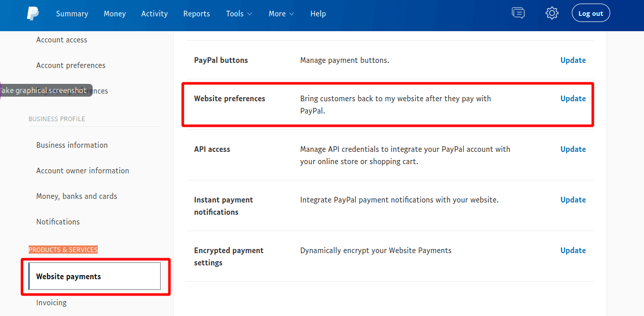Screen dimensions: 644x316
Task: Open Account access in sidebar
Action: coord(61,40)
